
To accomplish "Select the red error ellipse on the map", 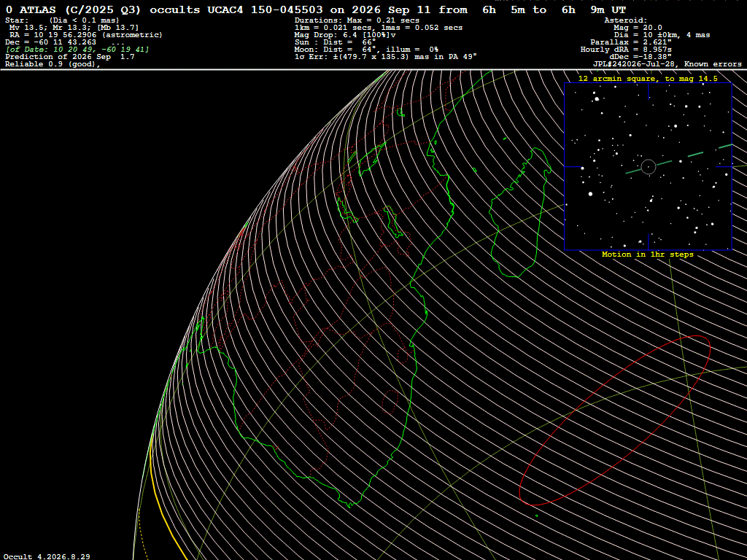I will pos(614,421).
